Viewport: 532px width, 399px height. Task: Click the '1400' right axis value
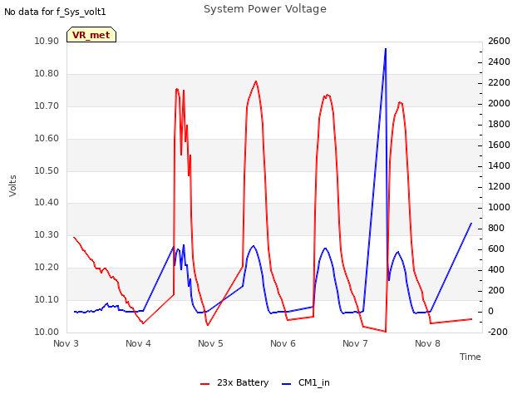[x=499, y=166]
